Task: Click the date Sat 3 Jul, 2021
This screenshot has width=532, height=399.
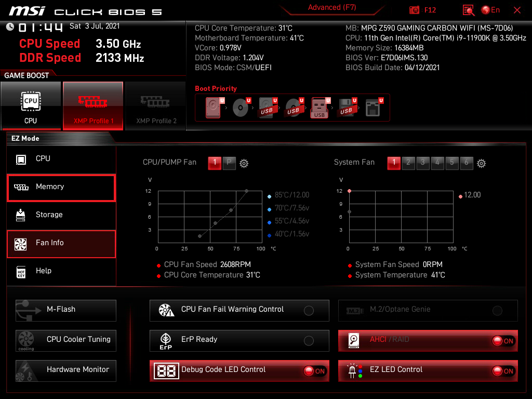Action: click(x=95, y=26)
